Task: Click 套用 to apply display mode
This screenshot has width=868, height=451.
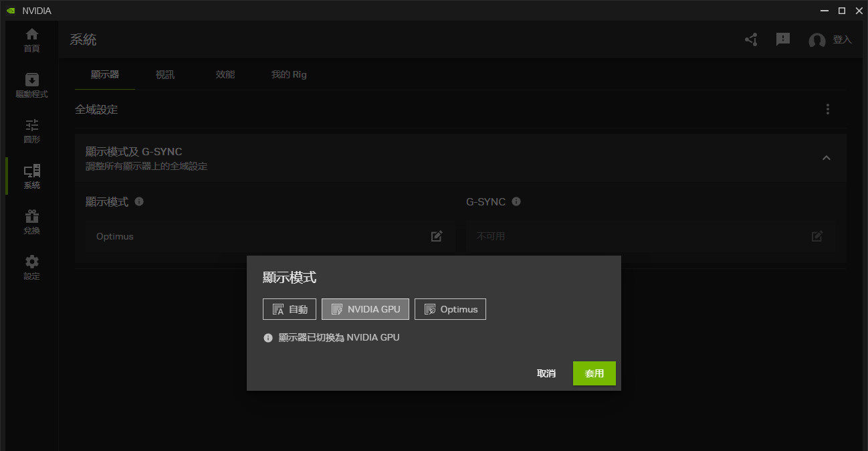Action: (594, 373)
